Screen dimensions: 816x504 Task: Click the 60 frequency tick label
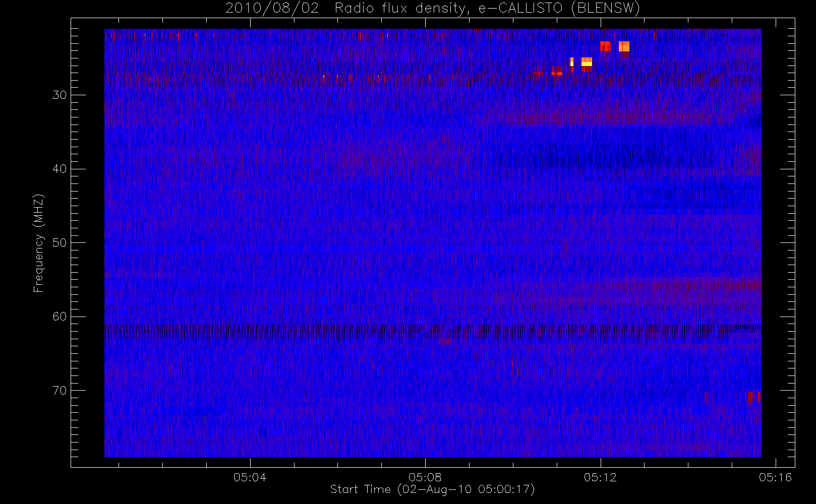coord(60,317)
